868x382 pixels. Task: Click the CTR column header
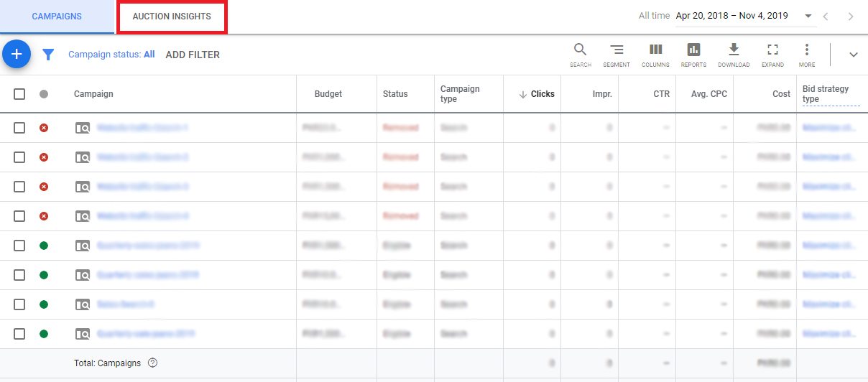[x=660, y=94]
